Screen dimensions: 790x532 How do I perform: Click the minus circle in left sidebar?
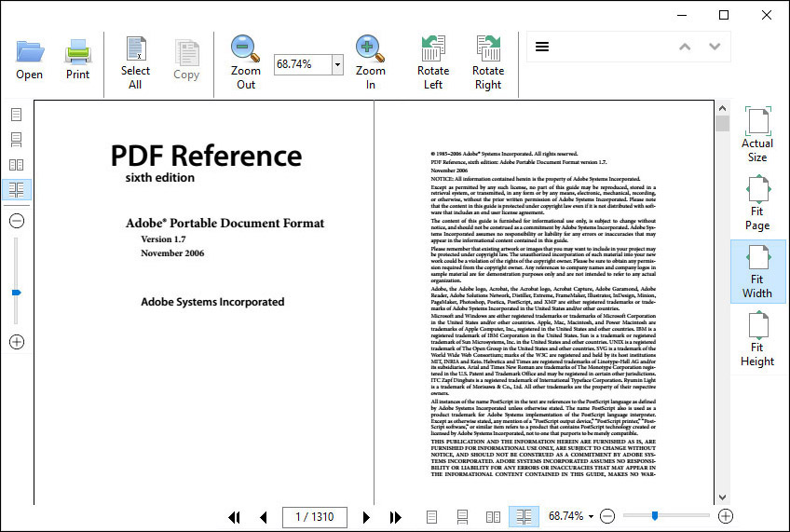pos(17,221)
